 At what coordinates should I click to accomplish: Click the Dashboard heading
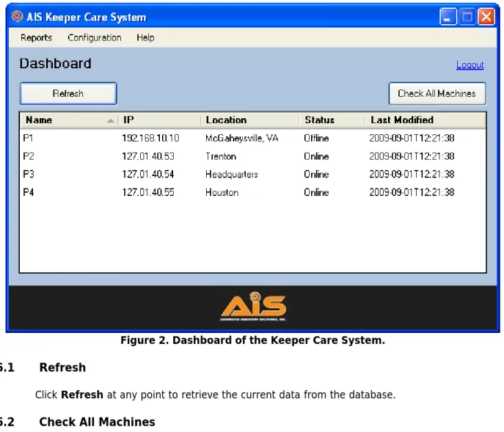(x=55, y=63)
